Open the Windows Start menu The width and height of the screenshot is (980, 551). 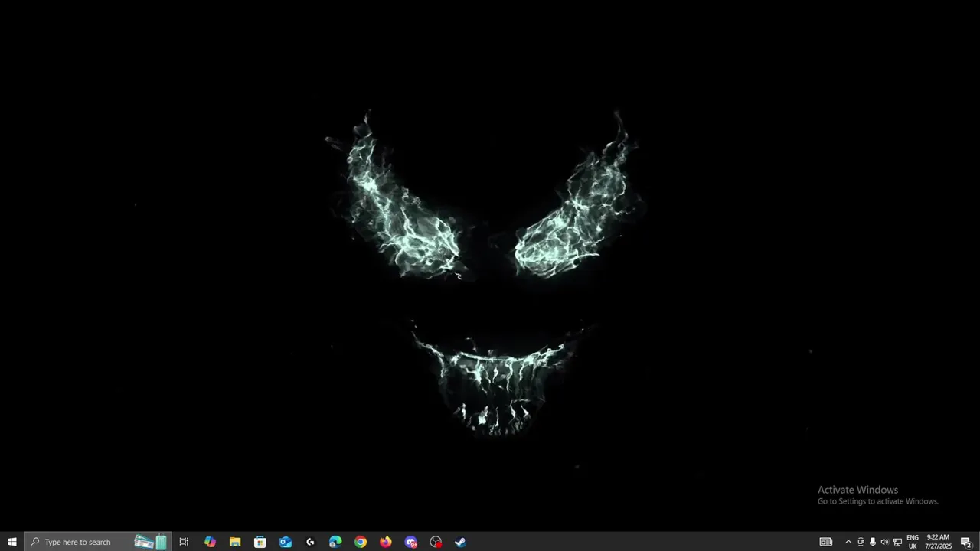click(x=12, y=542)
